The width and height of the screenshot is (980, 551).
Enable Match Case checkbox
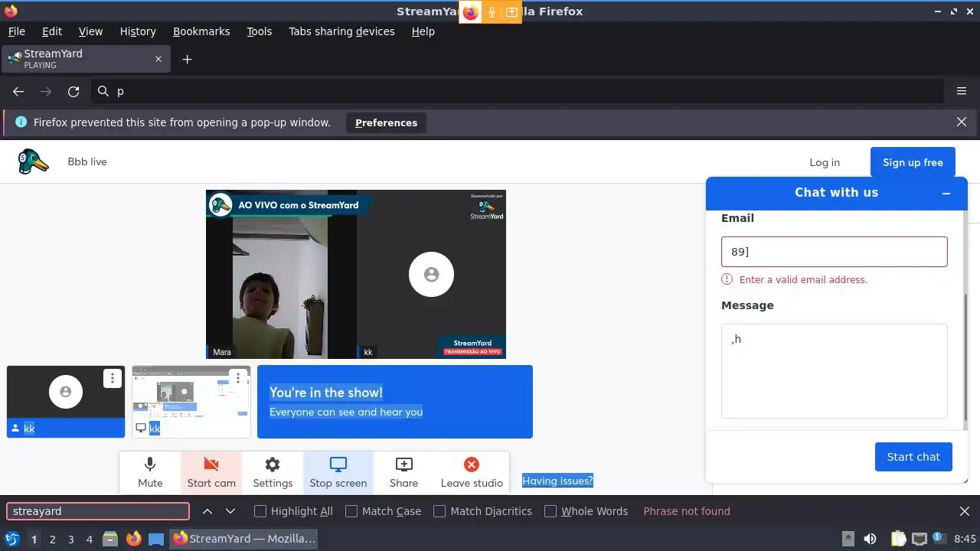(x=351, y=511)
